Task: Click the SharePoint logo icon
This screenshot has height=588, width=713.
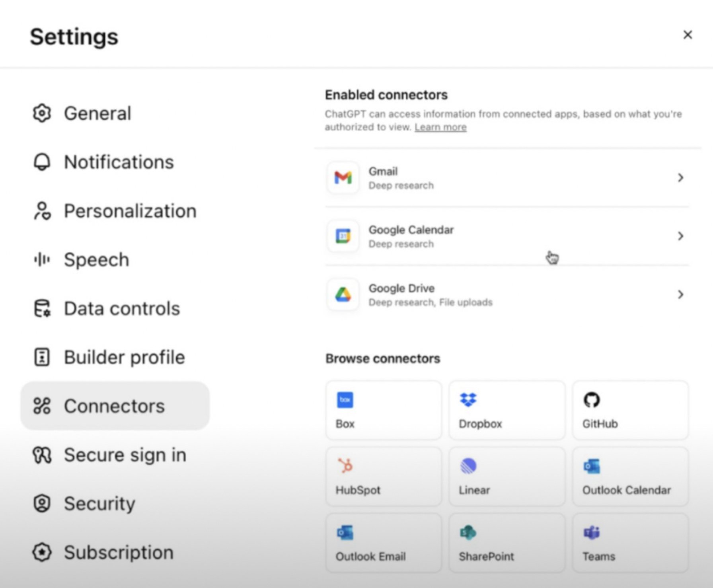Action: (x=468, y=532)
